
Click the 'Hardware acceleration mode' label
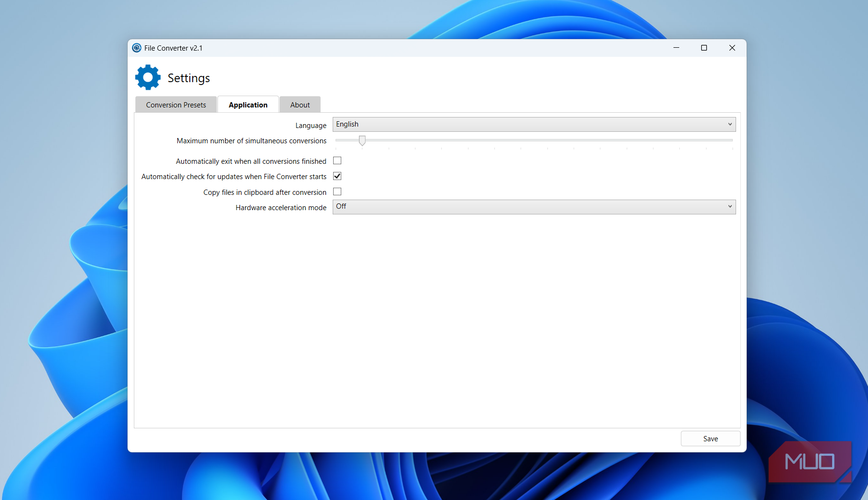pos(281,208)
